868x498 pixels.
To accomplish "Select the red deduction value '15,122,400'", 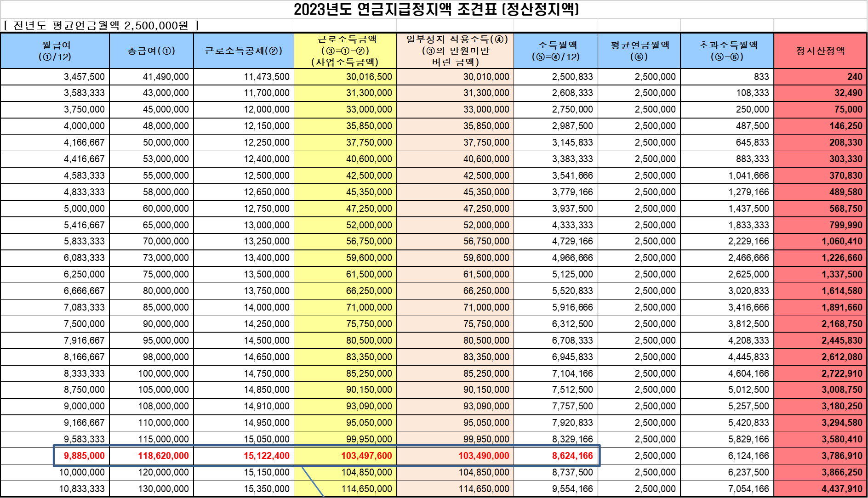I will (267, 456).
